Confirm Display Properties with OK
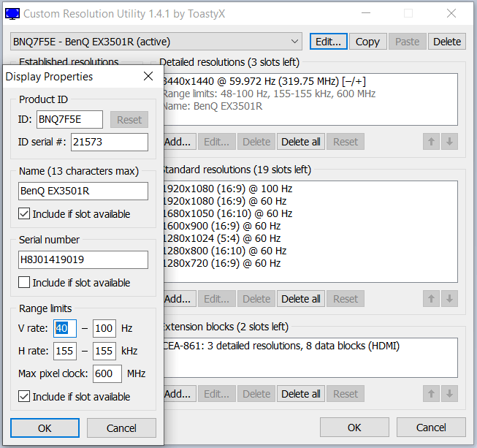This screenshot has width=477, height=448. click(45, 428)
